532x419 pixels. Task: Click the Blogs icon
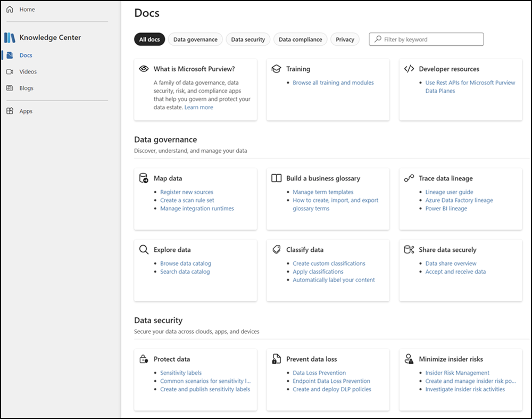click(9, 88)
